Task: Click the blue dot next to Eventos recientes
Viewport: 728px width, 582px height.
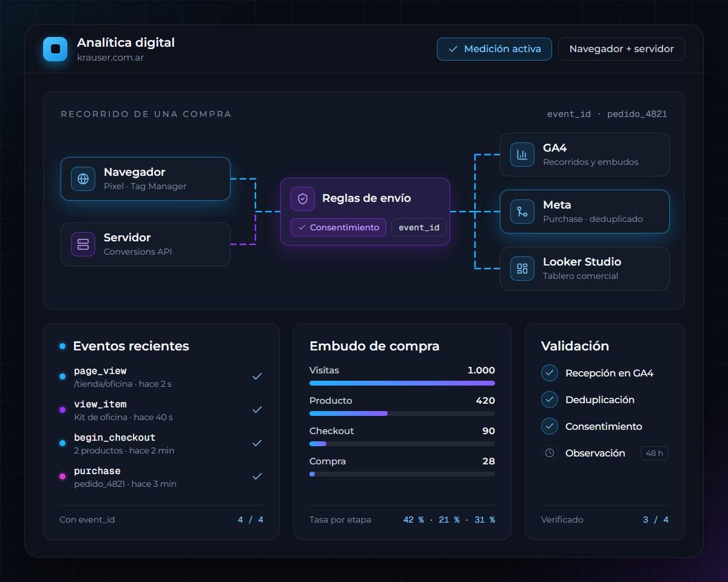Action: coord(62,346)
